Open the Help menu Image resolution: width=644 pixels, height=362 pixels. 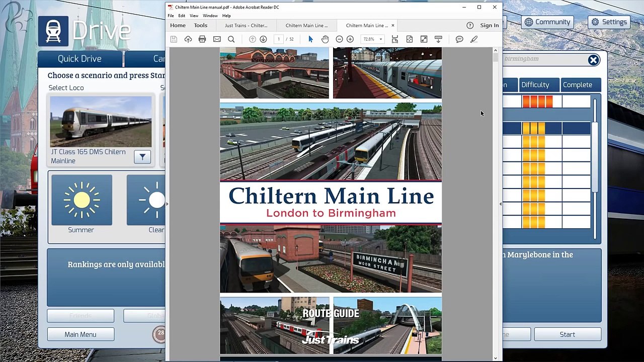coord(226,16)
